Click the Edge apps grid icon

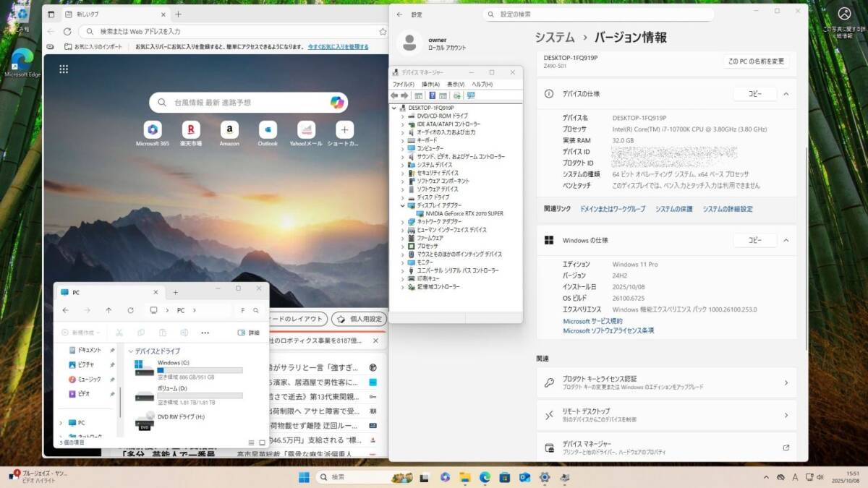pyautogui.click(x=64, y=69)
